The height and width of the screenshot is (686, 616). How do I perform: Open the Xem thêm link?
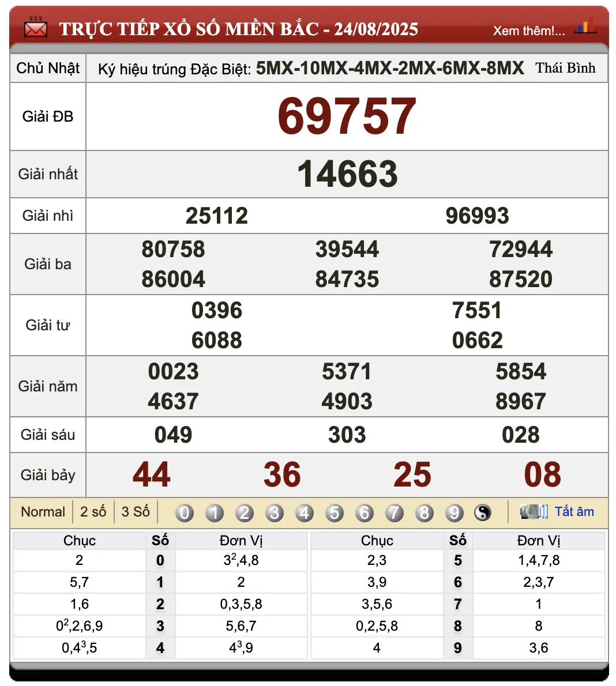(x=528, y=31)
